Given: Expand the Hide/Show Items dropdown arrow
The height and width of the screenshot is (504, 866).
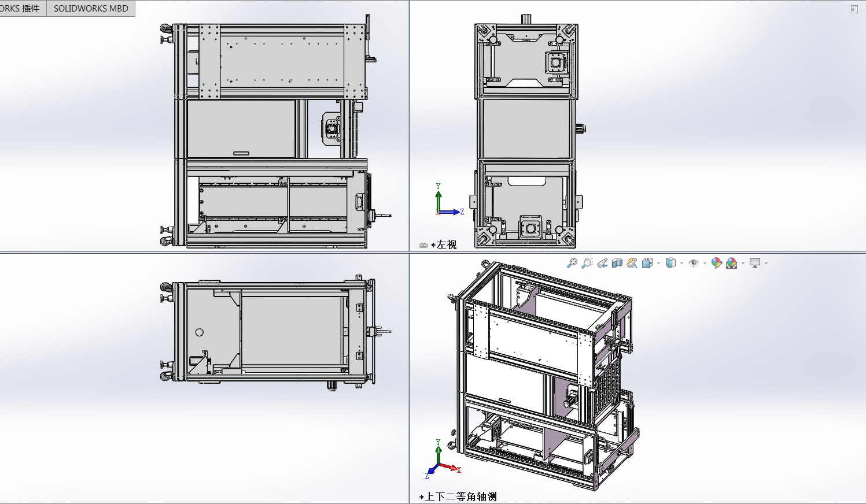Looking at the screenshot, I should tap(705, 263).
